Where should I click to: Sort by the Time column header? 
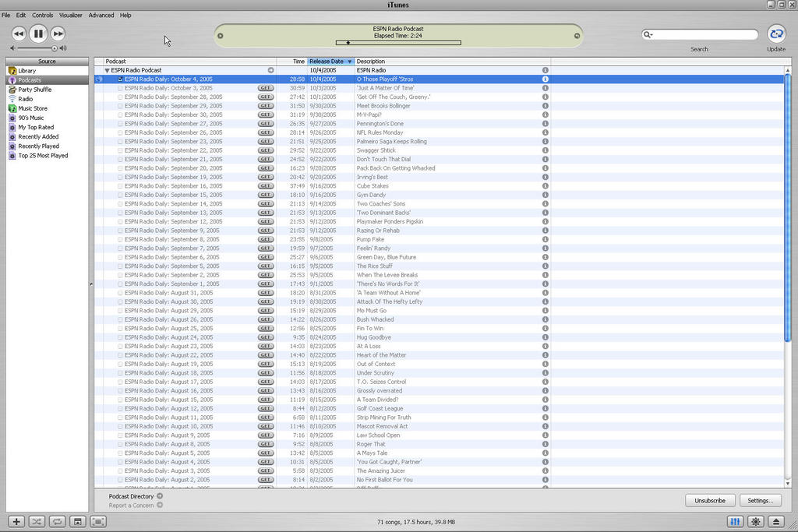[292, 61]
